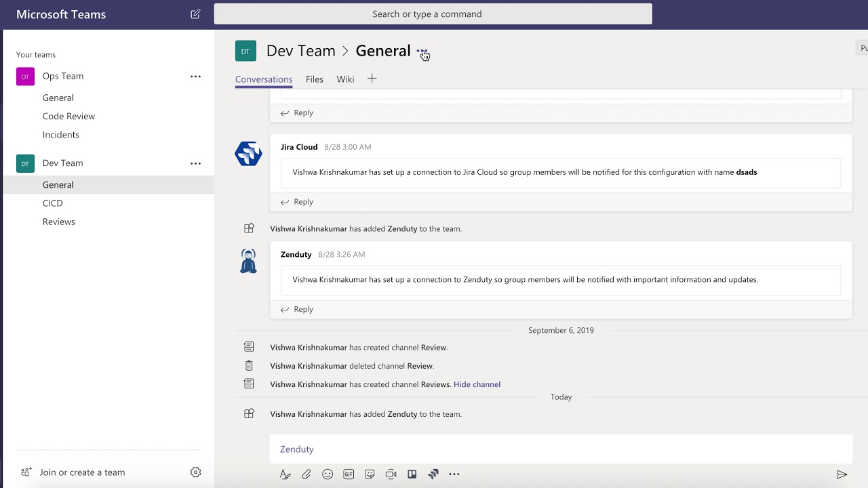Click the Ops Team OT avatar
Image resolution: width=868 pixels, height=488 pixels.
pyautogui.click(x=25, y=77)
